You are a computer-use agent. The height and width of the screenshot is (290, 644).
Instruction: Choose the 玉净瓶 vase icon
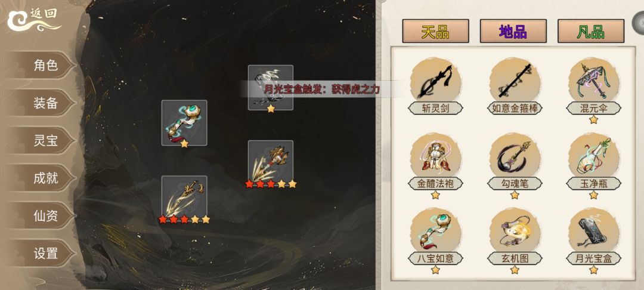[593, 157]
